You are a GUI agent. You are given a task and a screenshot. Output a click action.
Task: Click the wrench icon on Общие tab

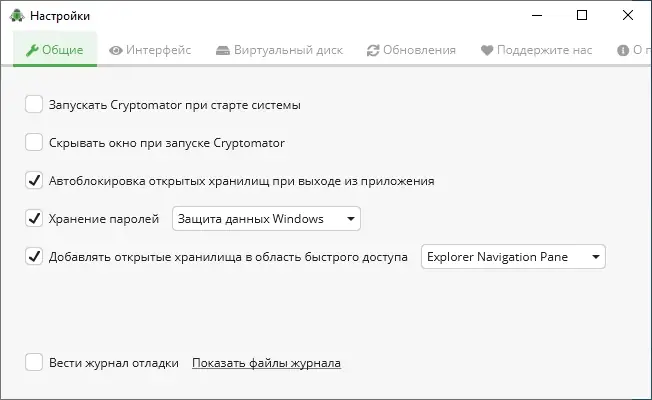(32, 50)
